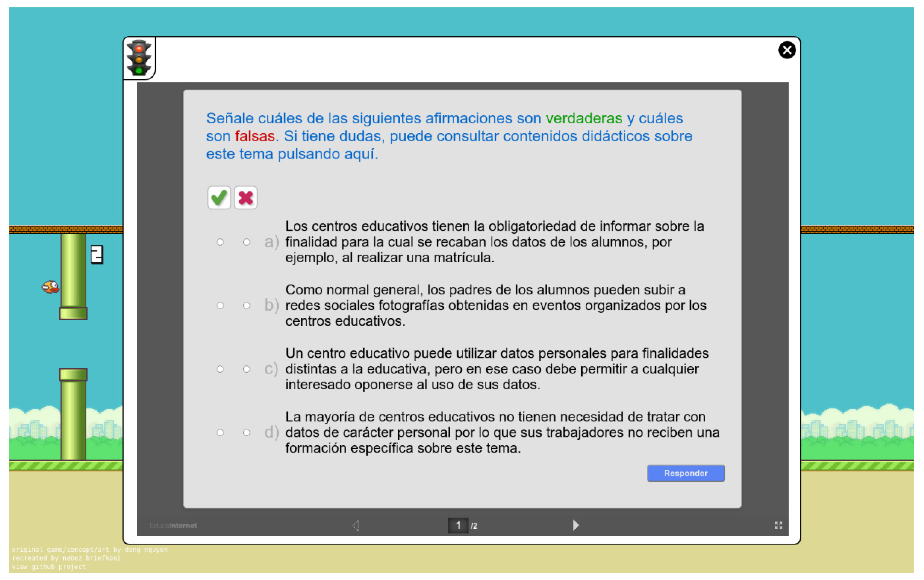
Task: Click 'view github project' link
Action: point(49,567)
